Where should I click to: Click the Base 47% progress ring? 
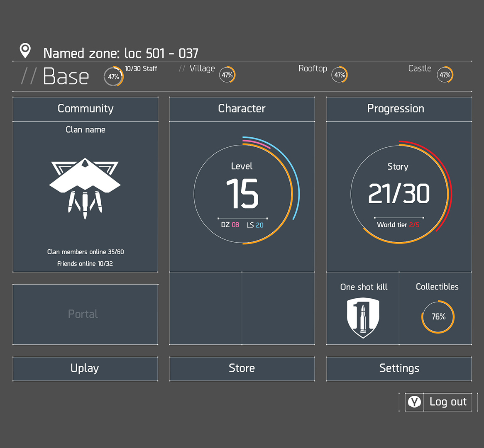113,77
